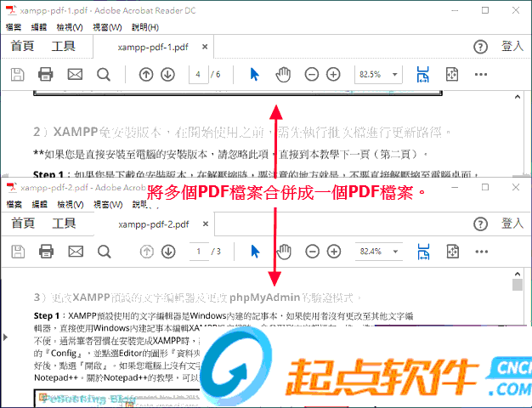
Task: Open 檢視(V) menu in xampp-pdf-1.pdf window
Action: (x=70, y=27)
